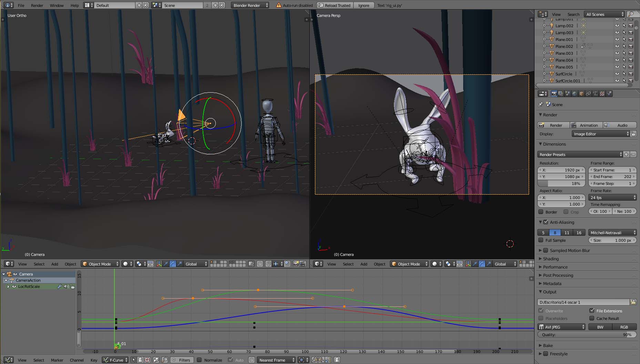Click the Plane.002 modifier curve icon

point(583,46)
